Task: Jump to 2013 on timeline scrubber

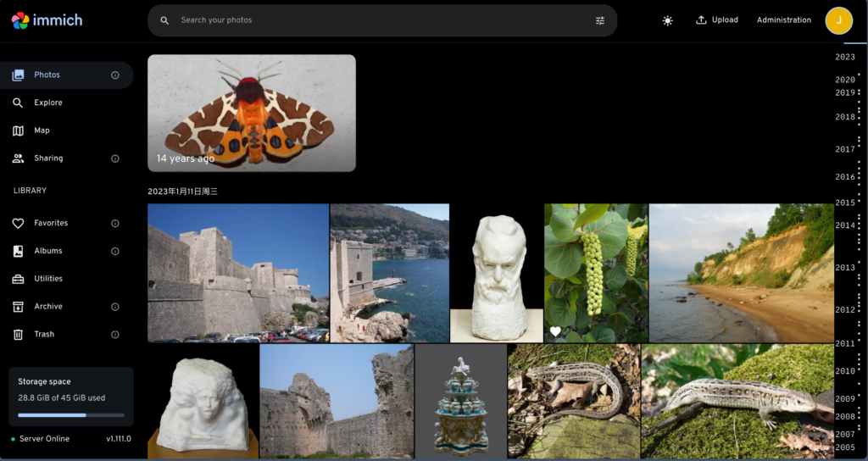Action: pyautogui.click(x=845, y=268)
